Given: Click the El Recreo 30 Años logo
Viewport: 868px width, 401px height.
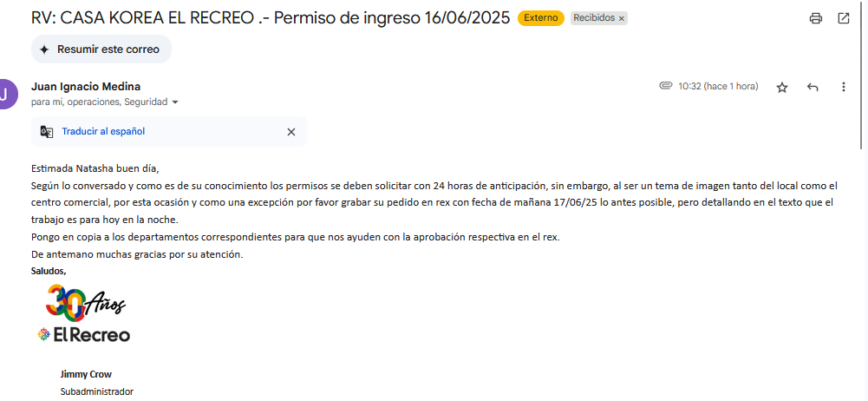Looking at the screenshot, I should pyautogui.click(x=83, y=313).
